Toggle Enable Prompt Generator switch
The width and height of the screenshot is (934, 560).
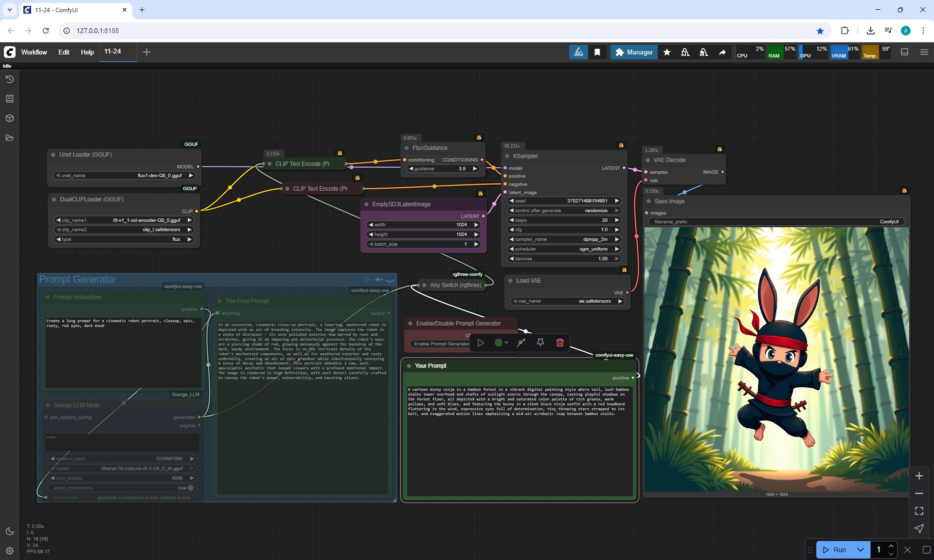441,343
